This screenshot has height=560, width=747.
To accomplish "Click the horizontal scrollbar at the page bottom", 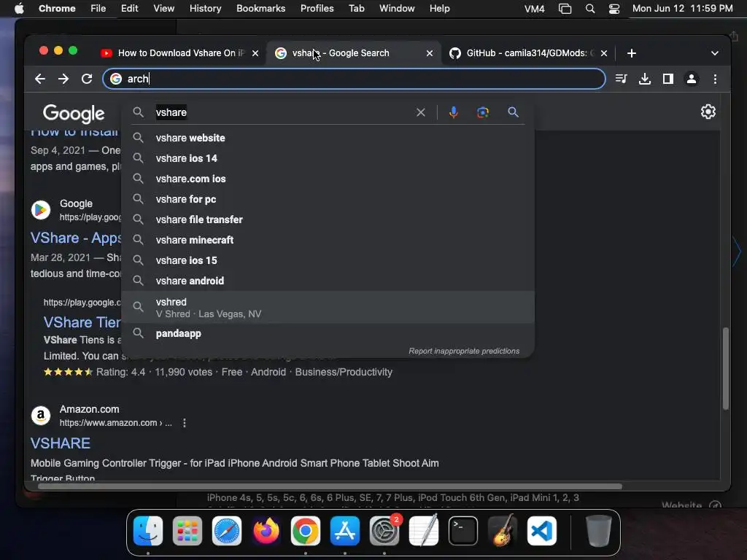I will click(330, 486).
